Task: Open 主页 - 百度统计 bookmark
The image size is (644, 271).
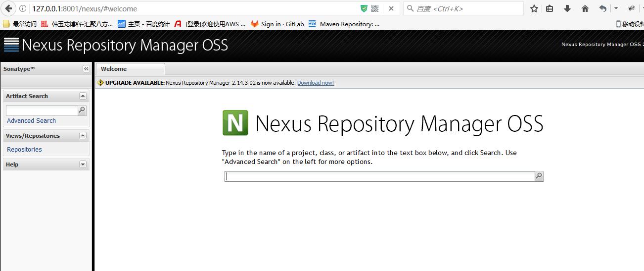Action: pos(144,24)
